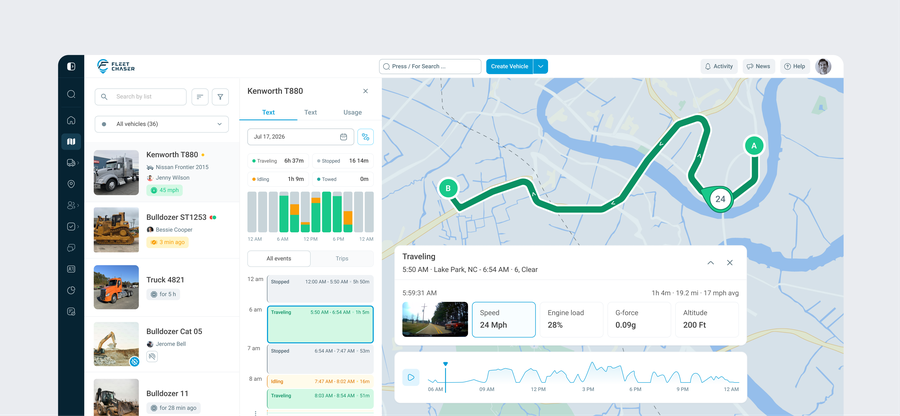Open the vehicles truck icon in sidebar
The width and height of the screenshot is (900, 416).
71,163
